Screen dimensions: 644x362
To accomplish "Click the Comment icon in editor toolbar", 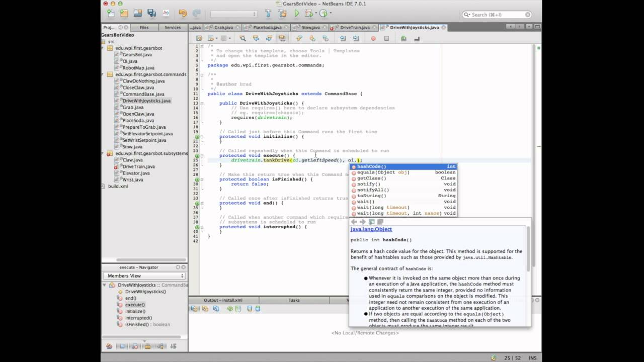I will (404, 38).
